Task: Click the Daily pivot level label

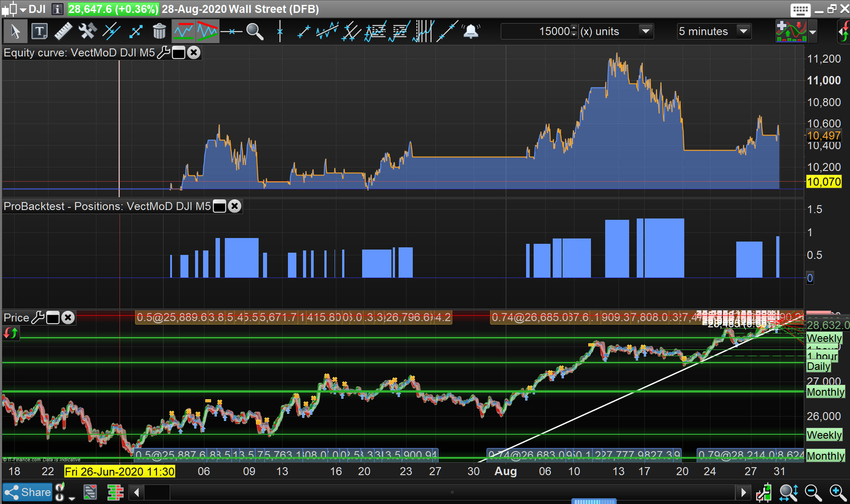Action: click(818, 366)
